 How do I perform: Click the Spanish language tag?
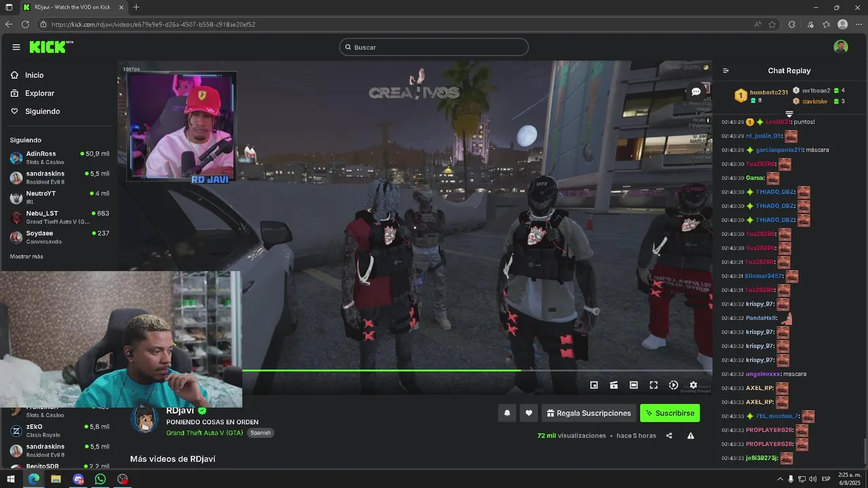pos(260,433)
